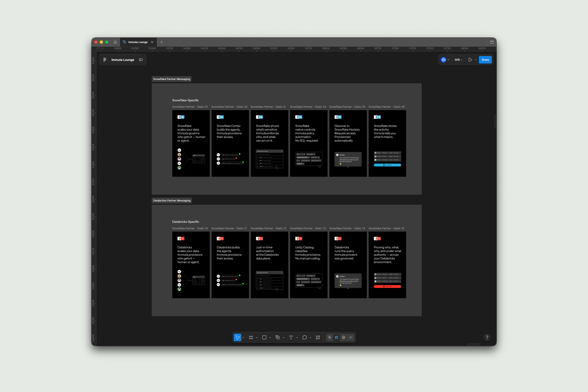
Task: Expand the shape tool options chevron
Action: 270,338
